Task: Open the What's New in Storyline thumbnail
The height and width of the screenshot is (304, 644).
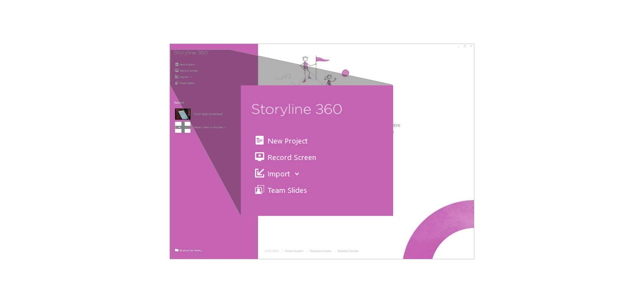Action: [183, 127]
